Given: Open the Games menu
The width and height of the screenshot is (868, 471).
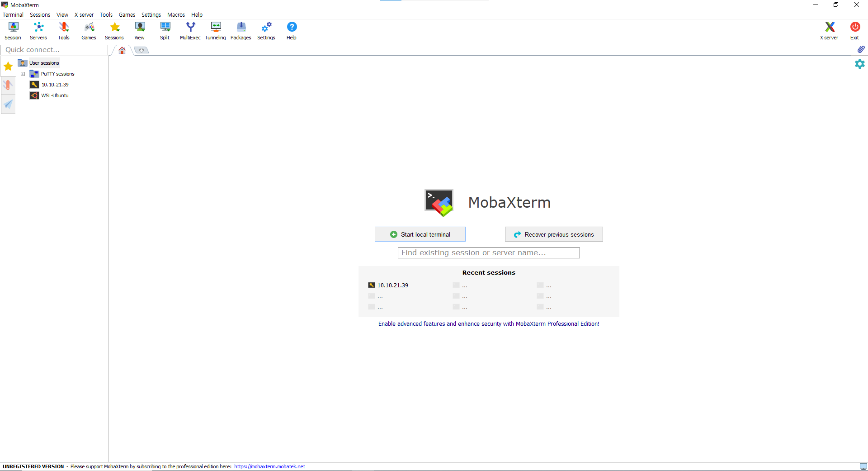Looking at the screenshot, I should tap(127, 15).
